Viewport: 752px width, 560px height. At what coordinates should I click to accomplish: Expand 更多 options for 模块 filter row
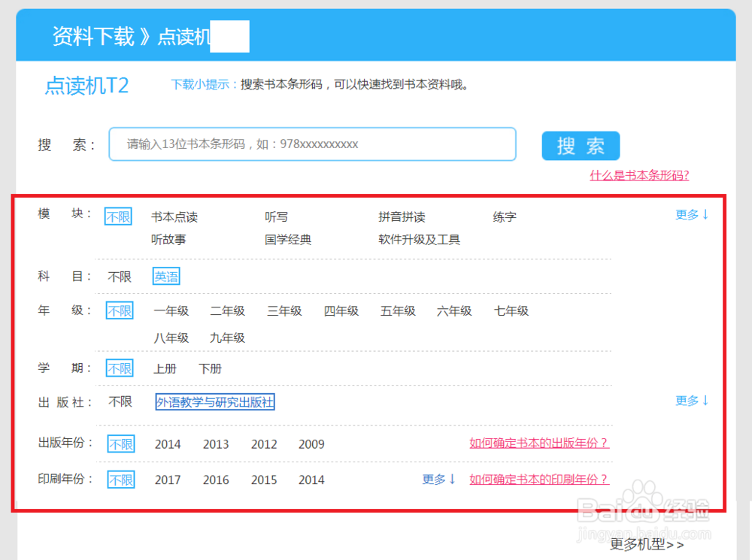pyautogui.click(x=689, y=214)
